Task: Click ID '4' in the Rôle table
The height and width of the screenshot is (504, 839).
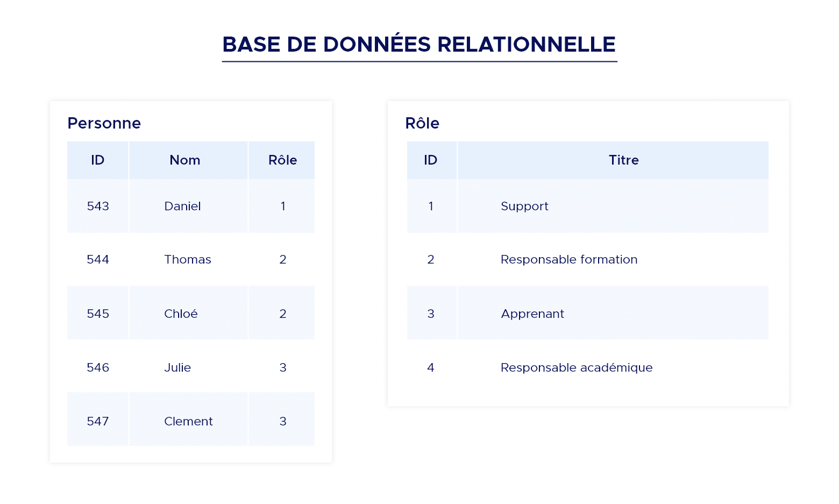Action: 431,368
